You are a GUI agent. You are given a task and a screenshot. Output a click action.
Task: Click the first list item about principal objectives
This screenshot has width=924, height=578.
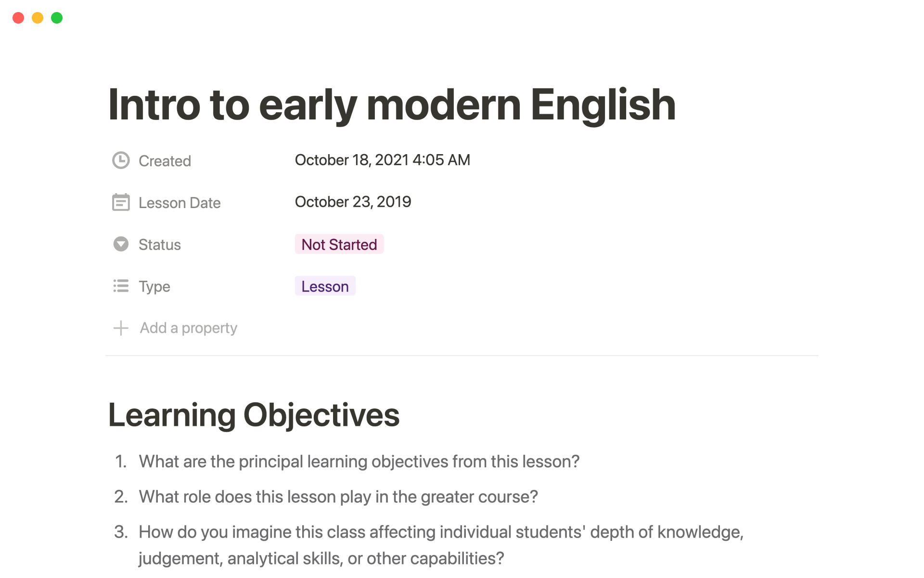tap(359, 461)
